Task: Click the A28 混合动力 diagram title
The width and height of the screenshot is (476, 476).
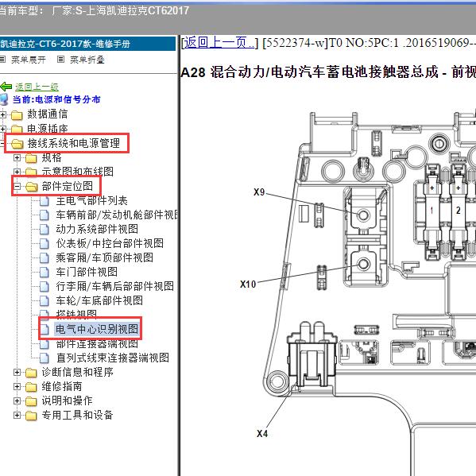Action: coord(328,72)
